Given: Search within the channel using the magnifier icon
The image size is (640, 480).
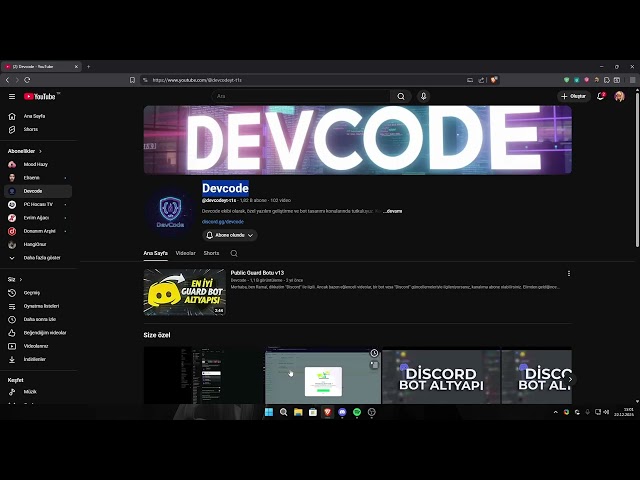Looking at the screenshot, I should [x=234, y=253].
